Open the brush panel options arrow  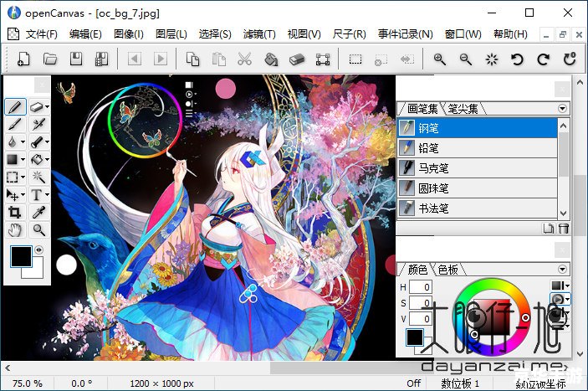coord(563,108)
